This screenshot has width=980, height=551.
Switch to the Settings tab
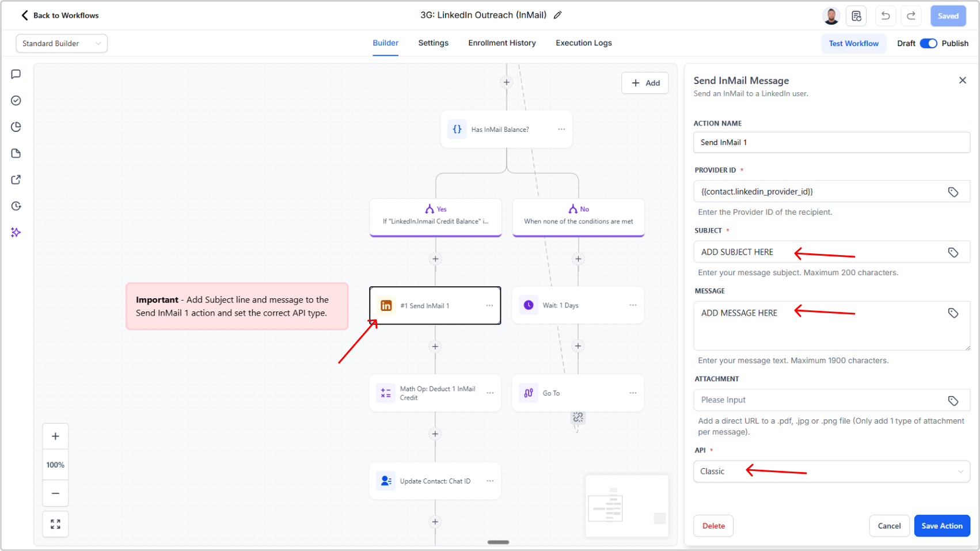[x=433, y=43]
